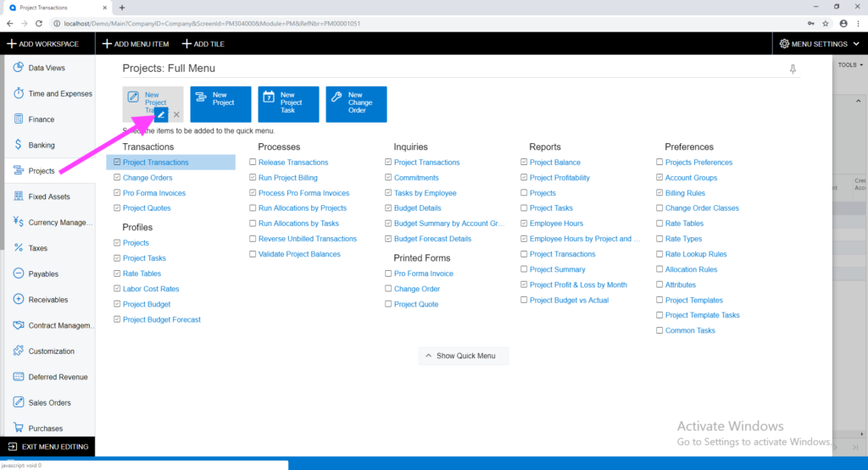Click the Taxes percent icon
The height and width of the screenshot is (470, 868).
(x=19, y=248)
